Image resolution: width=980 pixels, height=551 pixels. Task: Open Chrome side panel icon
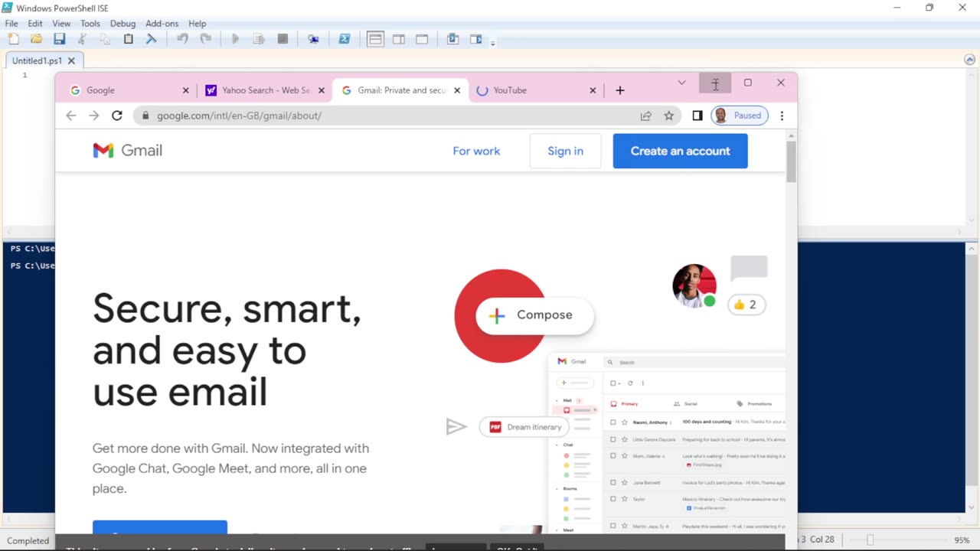[x=697, y=116]
